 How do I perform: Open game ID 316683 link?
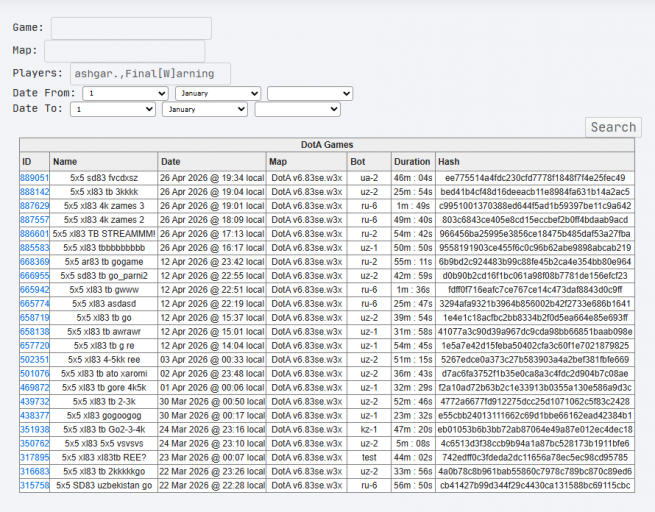(x=35, y=472)
